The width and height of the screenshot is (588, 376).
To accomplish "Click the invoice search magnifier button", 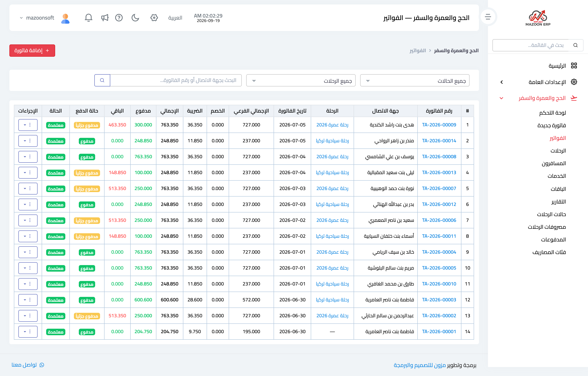I will [102, 80].
